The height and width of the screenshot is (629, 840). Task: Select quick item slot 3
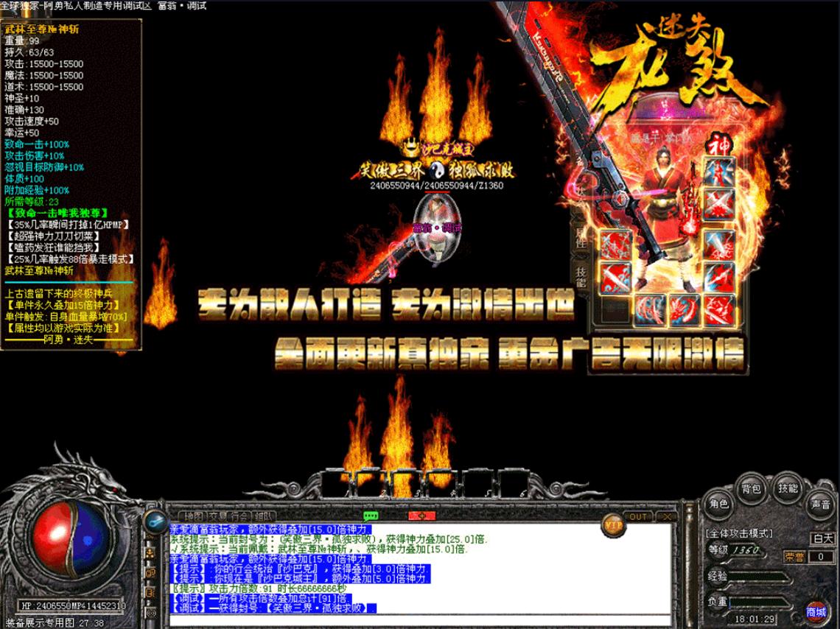click(407, 485)
